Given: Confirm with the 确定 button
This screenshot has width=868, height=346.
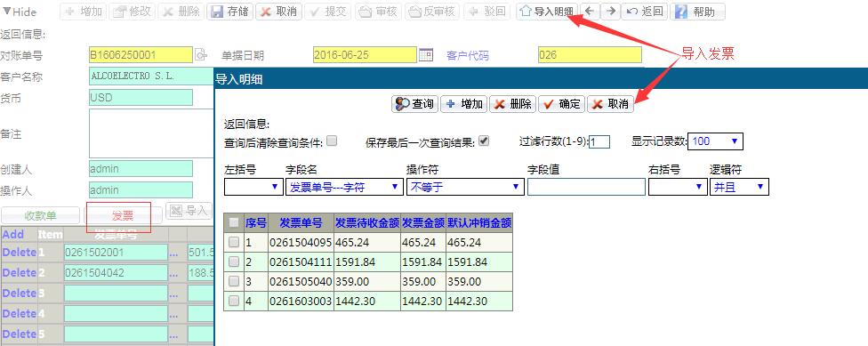Looking at the screenshot, I should click(561, 104).
